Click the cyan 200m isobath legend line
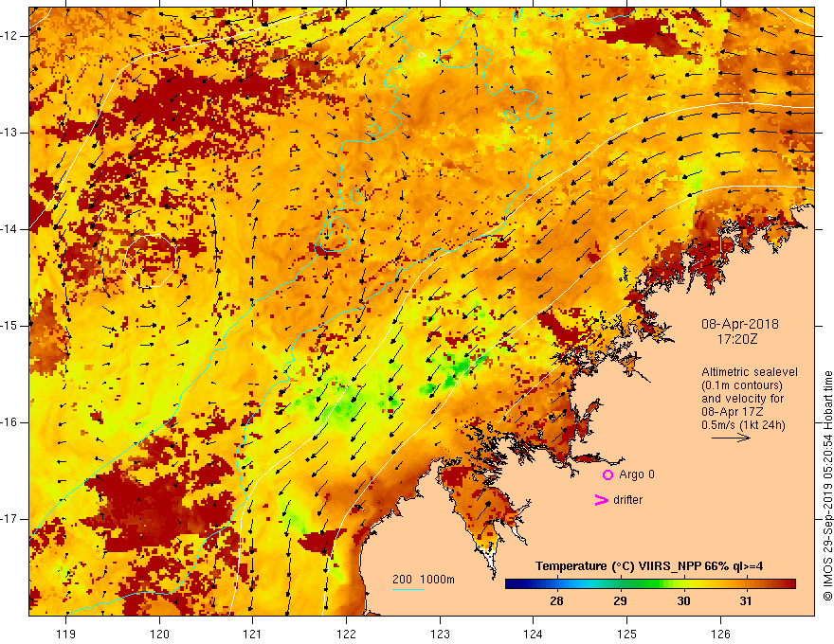 pyautogui.click(x=408, y=589)
